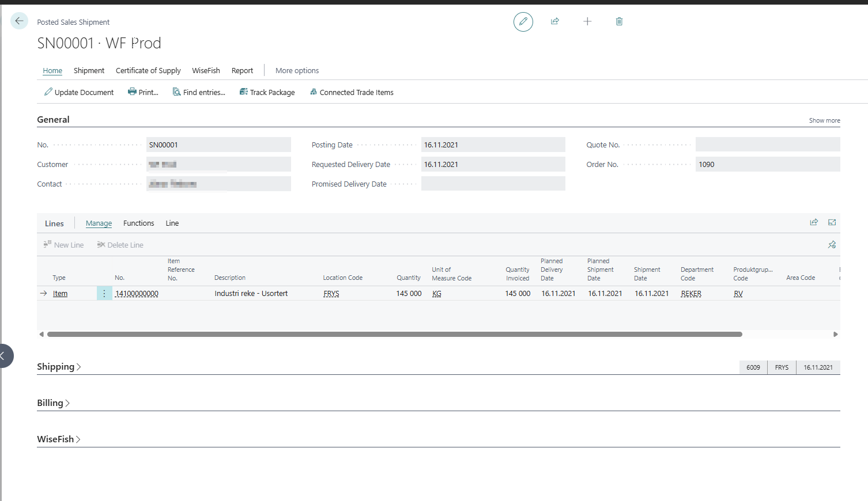This screenshot has width=868, height=501.
Task: Share the Lines section via icon
Action: pyautogui.click(x=814, y=222)
